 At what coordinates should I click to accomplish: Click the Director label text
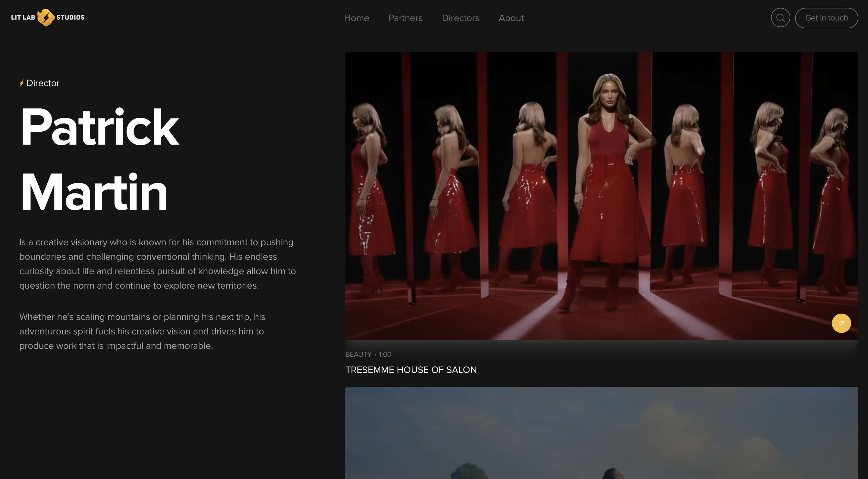43,83
